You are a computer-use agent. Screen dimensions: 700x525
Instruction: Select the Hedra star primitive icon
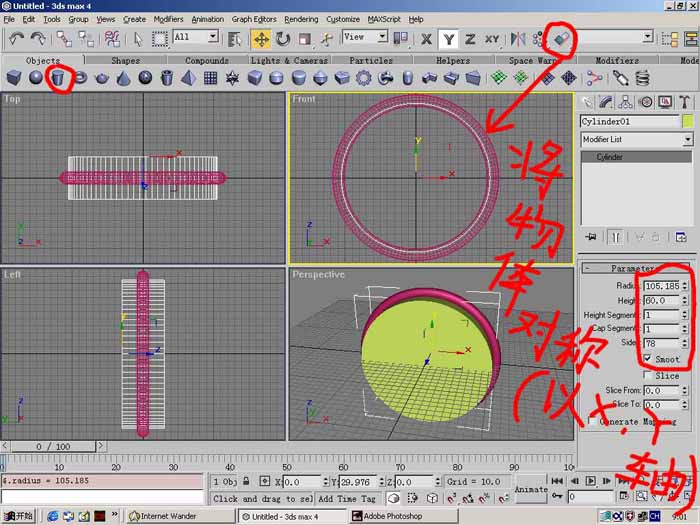point(232,78)
